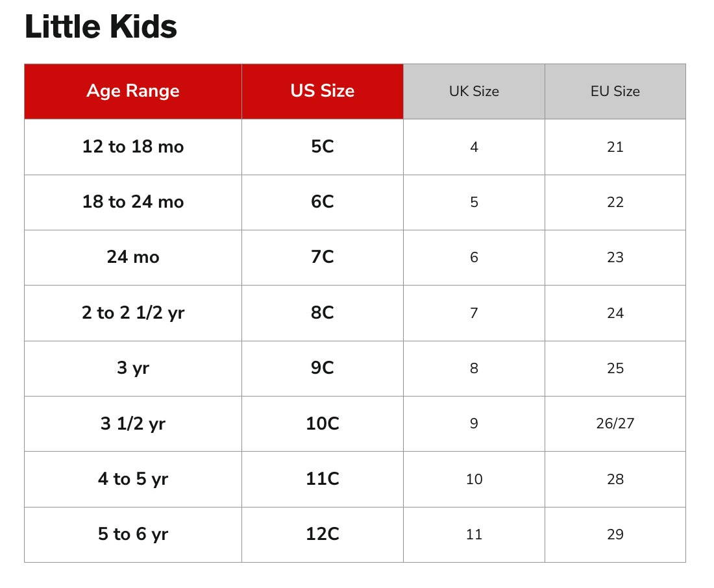Click the 10C size cell
Screen dimensions: 714x588
[323, 424]
